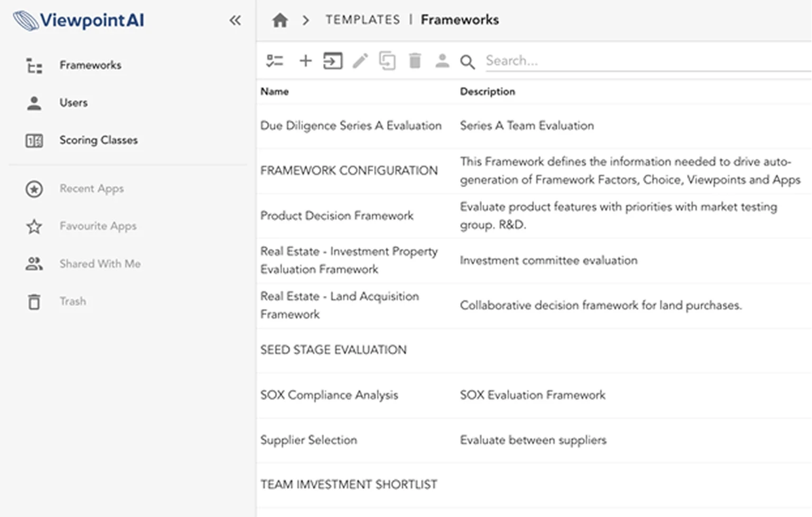Select the SOX Compliance Analysis row
The image size is (812, 517).
point(534,395)
